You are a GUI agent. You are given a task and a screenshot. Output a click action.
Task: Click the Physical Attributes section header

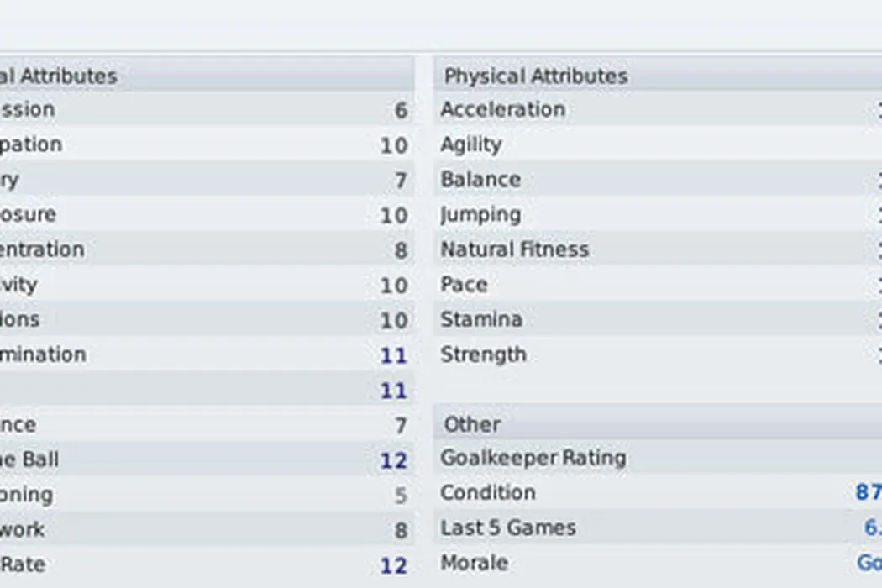536,76
